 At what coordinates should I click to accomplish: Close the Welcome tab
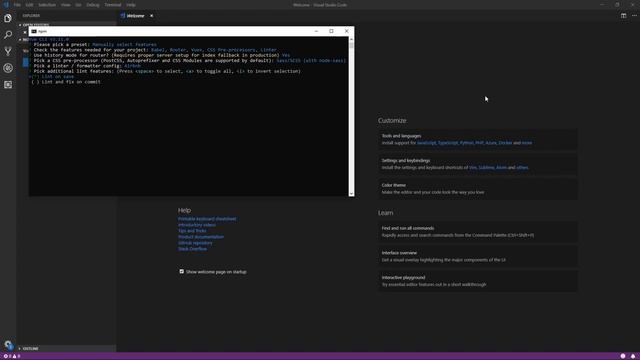pos(151,16)
